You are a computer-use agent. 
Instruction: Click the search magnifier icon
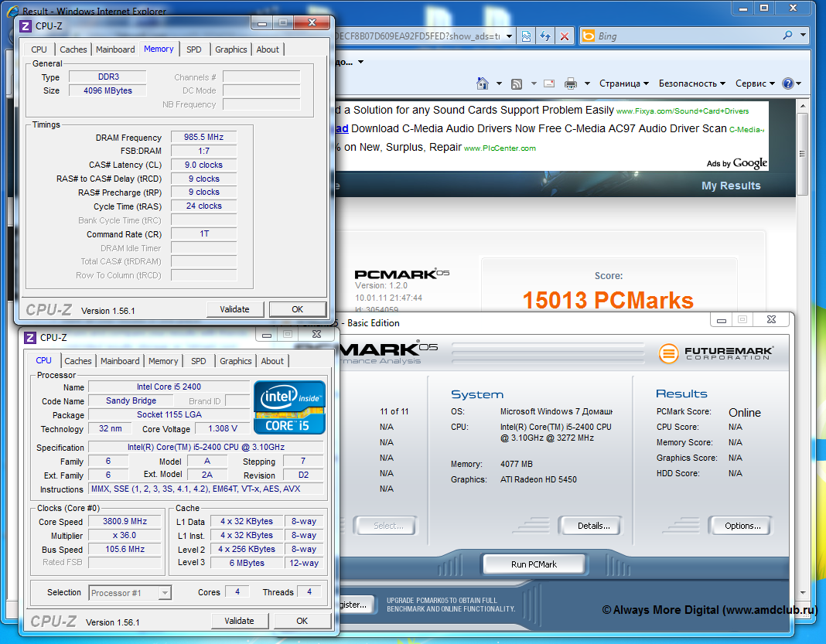coord(787,36)
